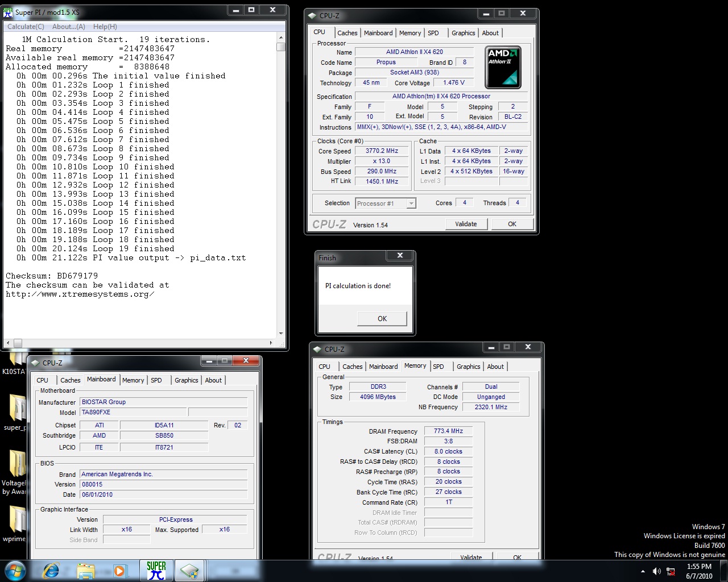
Task: Switch to Memory tab in mainboard CPU-Z window
Action: tap(133, 380)
